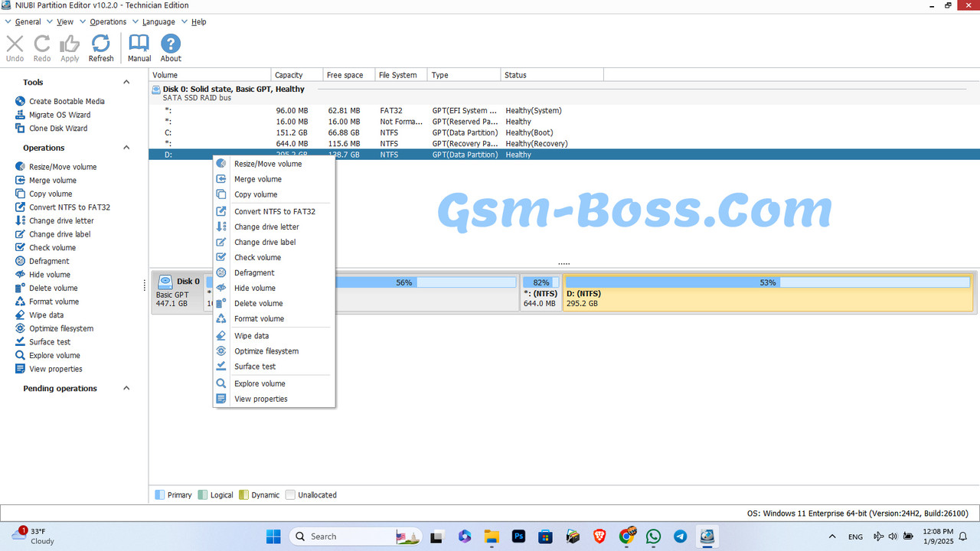Select Convert NTFS to FAT32 context entry

click(274, 211)
